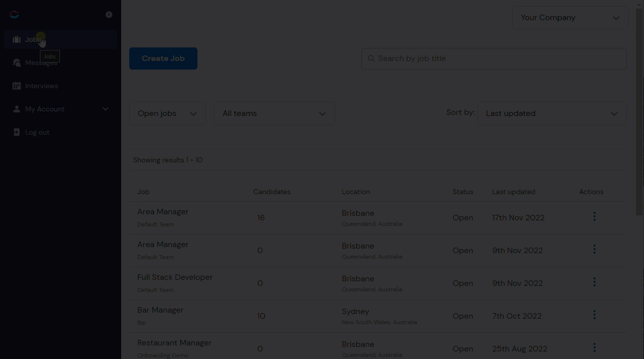Click the Log out door icon

pyautogui.click(x=17, y=132)
